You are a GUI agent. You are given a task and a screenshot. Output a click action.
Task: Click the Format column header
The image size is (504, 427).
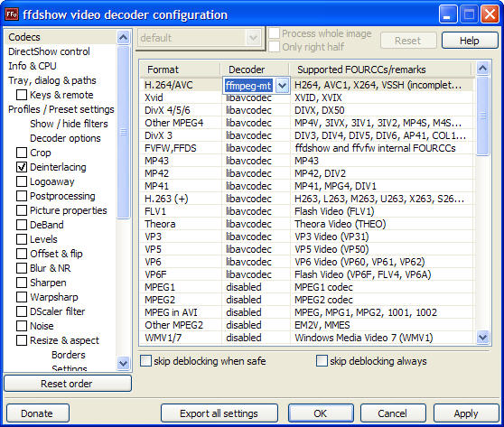pos(181,70)
